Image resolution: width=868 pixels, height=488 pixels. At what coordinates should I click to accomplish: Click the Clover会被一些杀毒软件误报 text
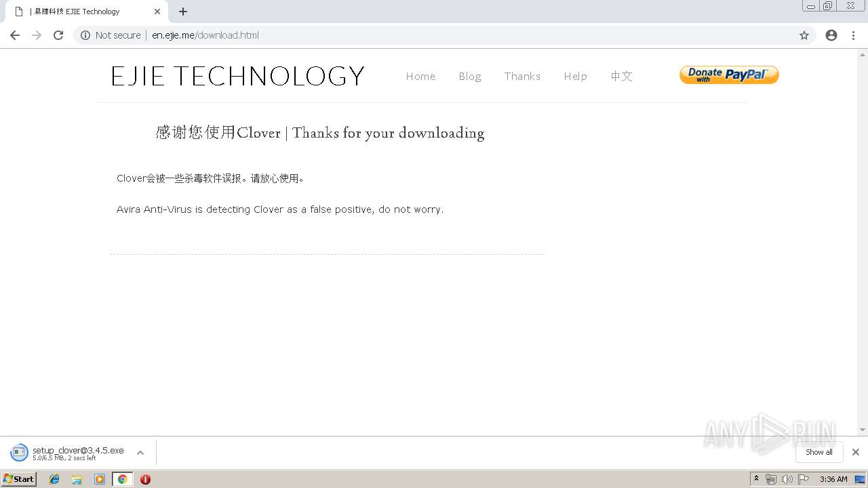[211, 178]
